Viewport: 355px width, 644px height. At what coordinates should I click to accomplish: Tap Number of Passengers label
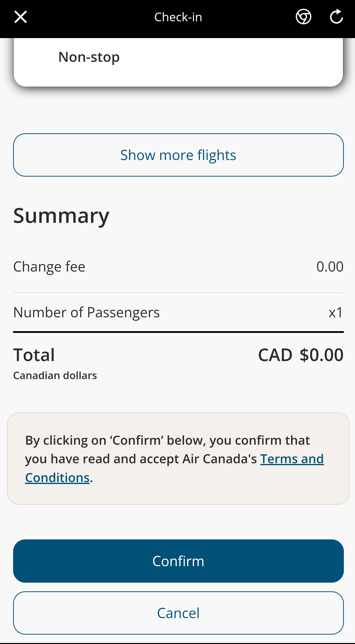(86, 312)
